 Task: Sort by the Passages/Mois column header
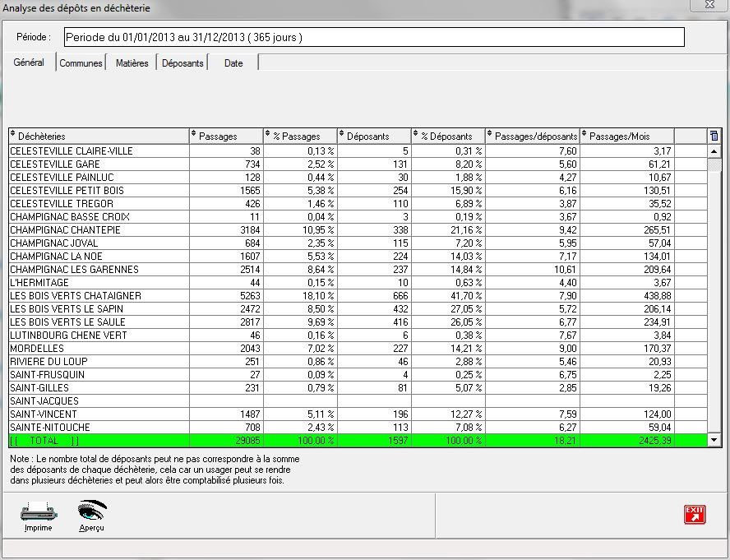pos(627,136)
